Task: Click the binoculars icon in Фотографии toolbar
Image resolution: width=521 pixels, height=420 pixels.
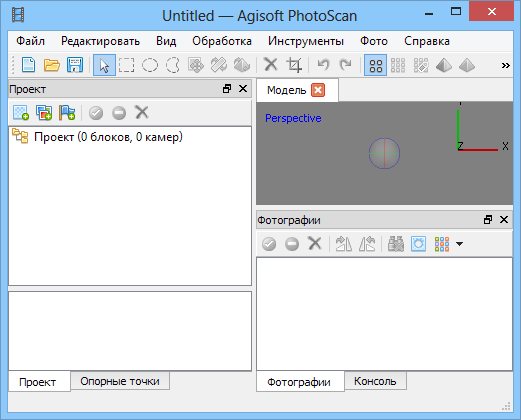Action: [396, 244]
